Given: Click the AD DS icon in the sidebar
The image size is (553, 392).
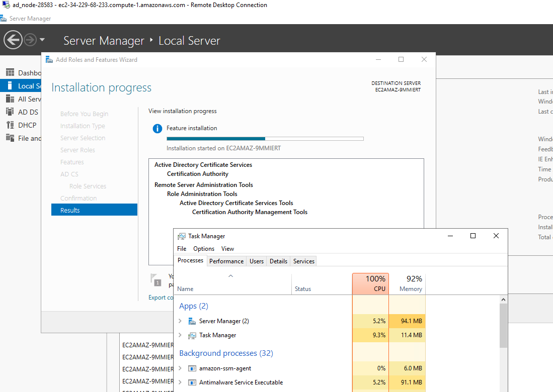Looking at the screenshot, I should (x=10, y=112).
